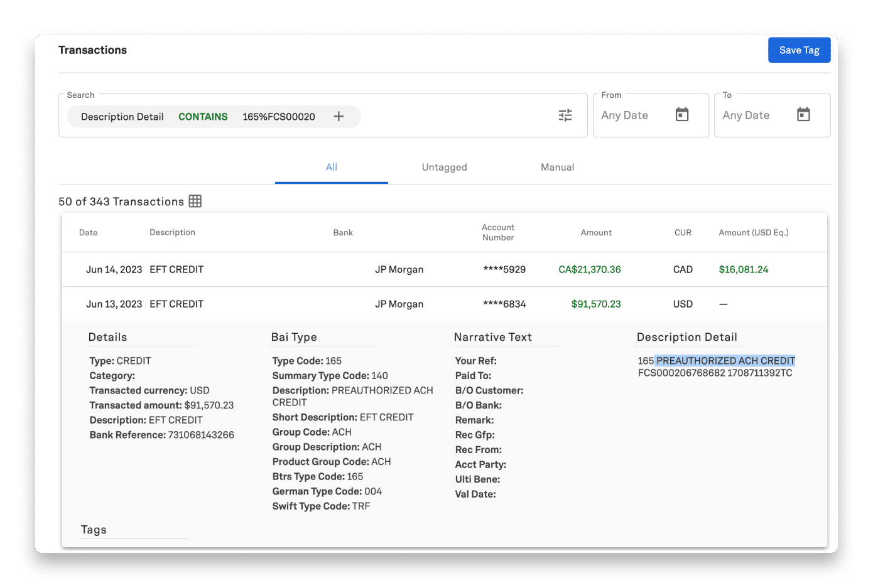Click the Save Tag button
This screenshot has width=873, height=588.
pos(799,50)
